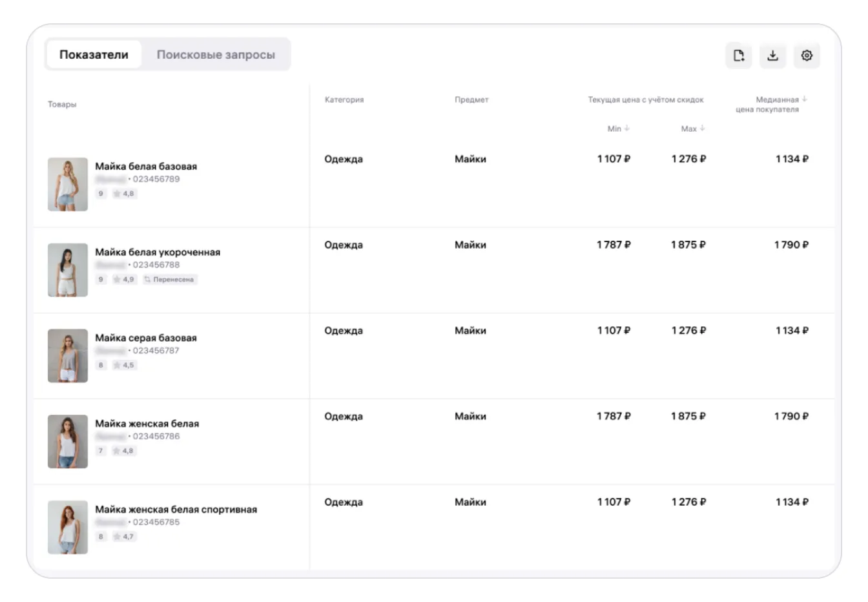The height and width of the screenshot is (602, 868).
Task: Open product Майка женская белая спортивная
Action: (x=176, y=510)
